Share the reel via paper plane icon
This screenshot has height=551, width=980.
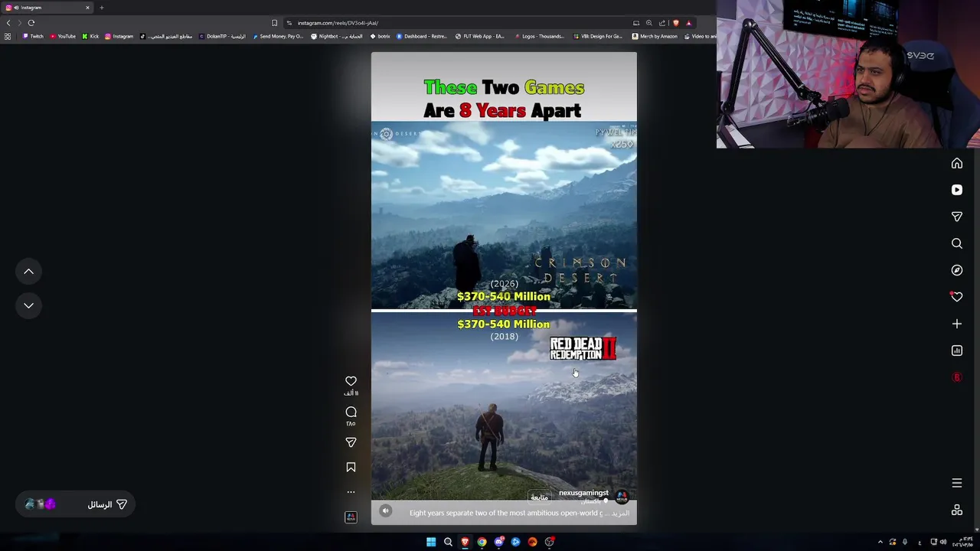tap(351, 442)
